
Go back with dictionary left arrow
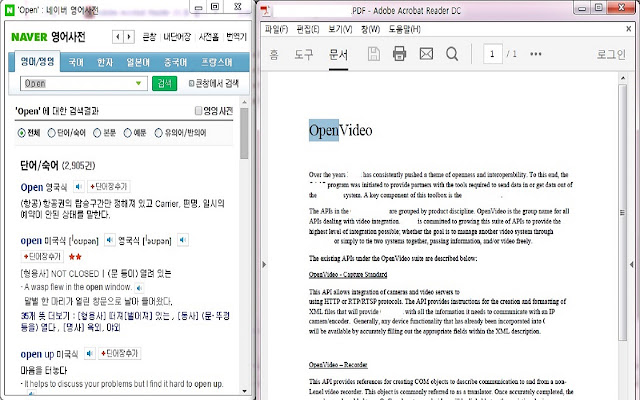coord(118,37)
